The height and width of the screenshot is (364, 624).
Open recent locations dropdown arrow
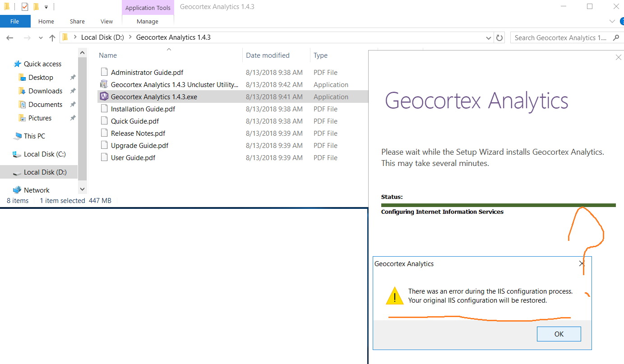[41, 38]
